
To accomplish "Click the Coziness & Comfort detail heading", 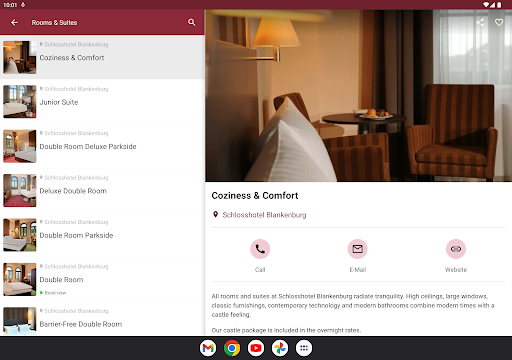I will coord(255,195).
